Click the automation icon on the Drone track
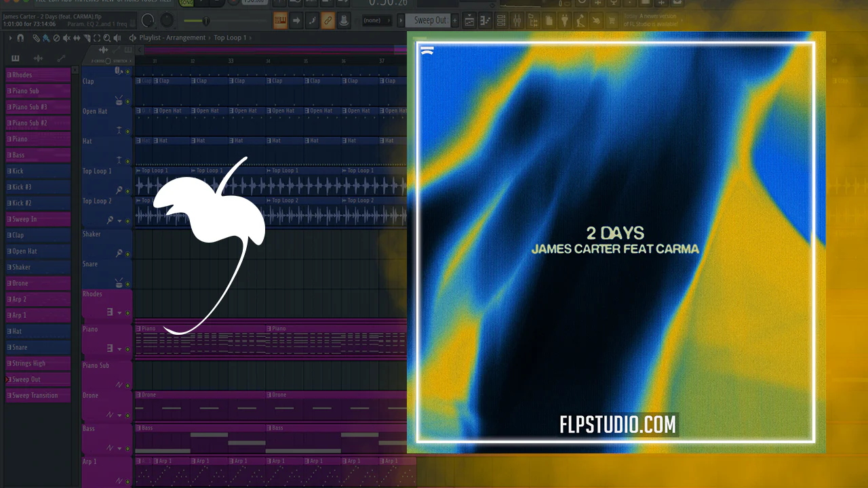868x488 pixels. [x=110, y=414]
